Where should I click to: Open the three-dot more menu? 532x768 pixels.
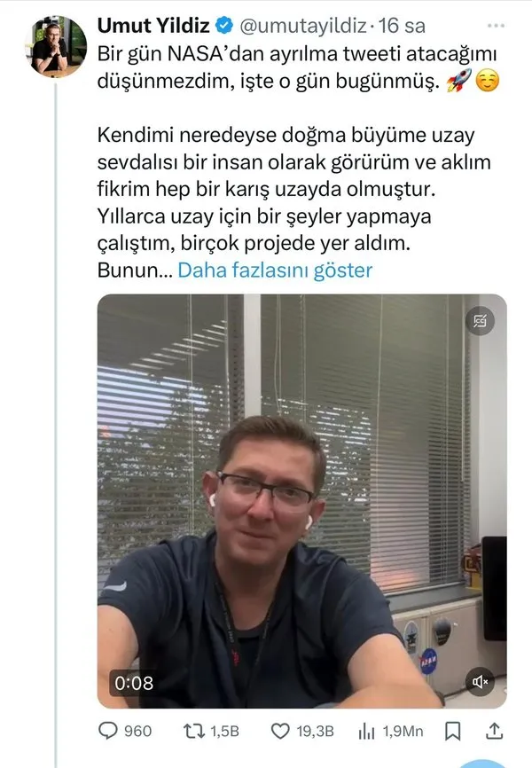497,26
